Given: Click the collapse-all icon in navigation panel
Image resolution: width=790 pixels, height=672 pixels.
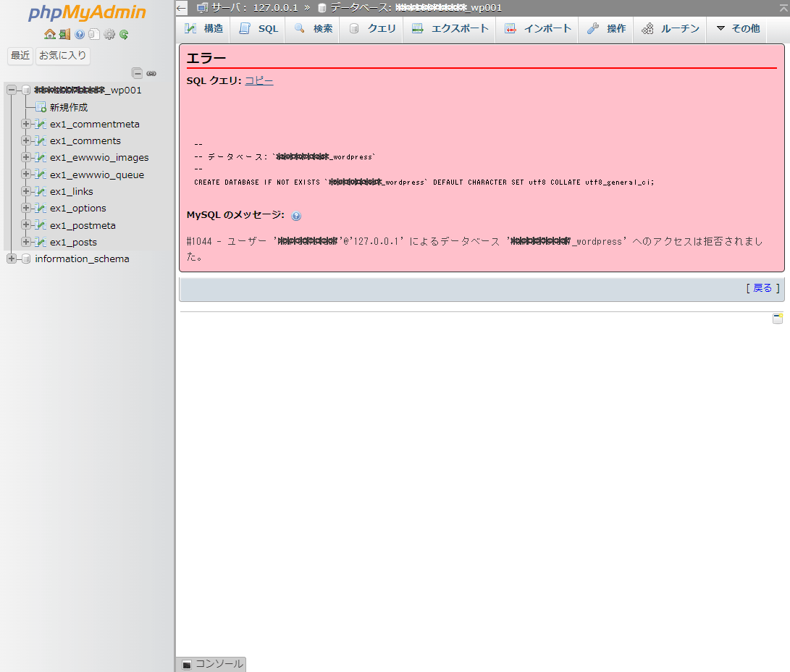Looking at the screenshot, I should tap(137, 73).
